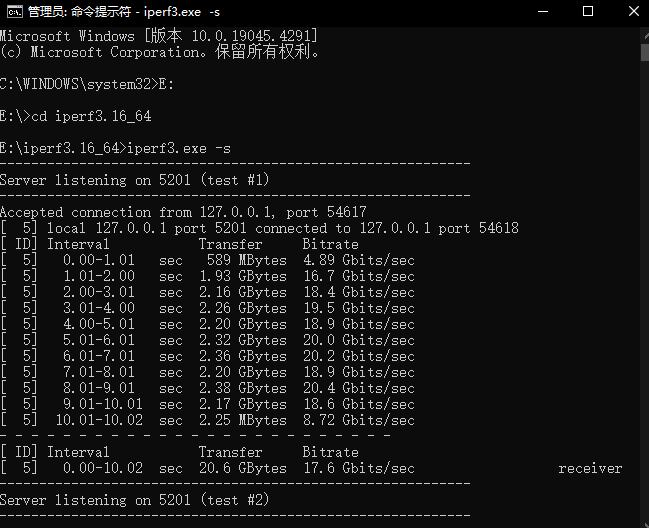
Task: Click the '18.4 Gbits/sec' bitrate value
Action: pyautogui.click(x=358, y=292)
